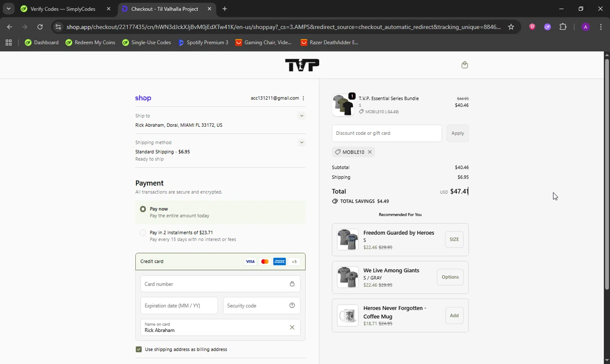Click the security code help icon
Image resolution: width=610 pixels, height=364 pixels.
tap(292, 305)
